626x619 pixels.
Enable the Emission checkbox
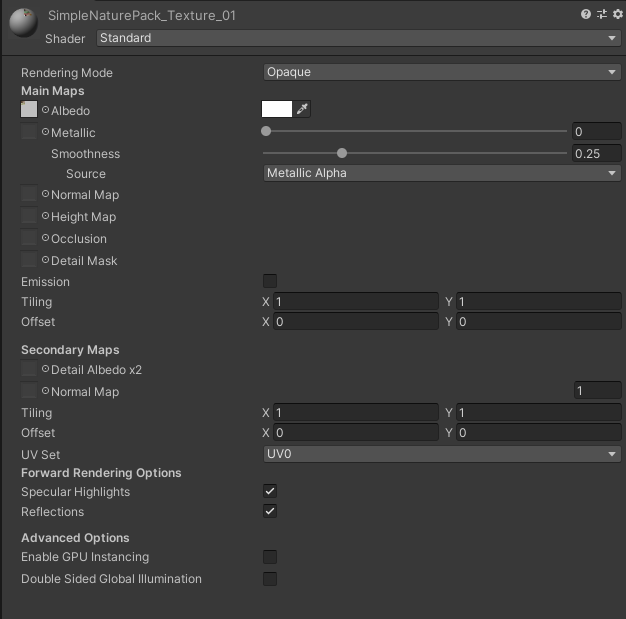[x=270, y=281]
